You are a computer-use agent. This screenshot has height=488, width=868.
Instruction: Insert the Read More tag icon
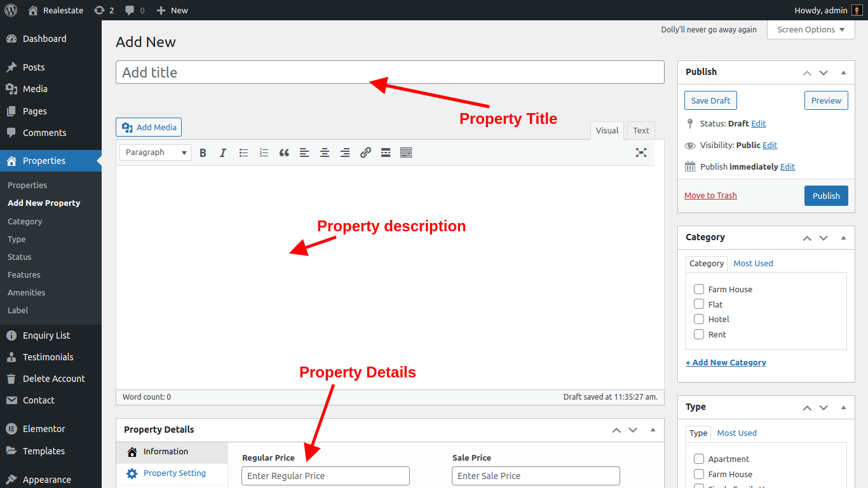coord(386,152)
